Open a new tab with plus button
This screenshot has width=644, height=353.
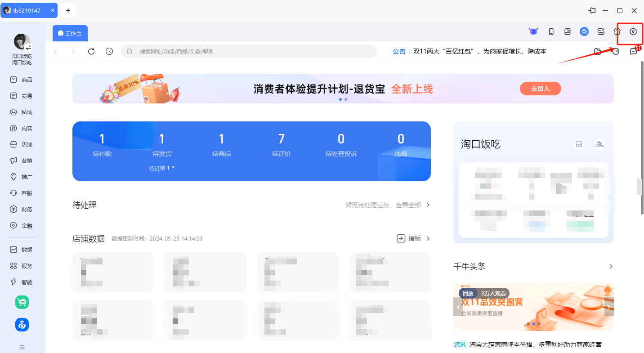click(68, 10)
